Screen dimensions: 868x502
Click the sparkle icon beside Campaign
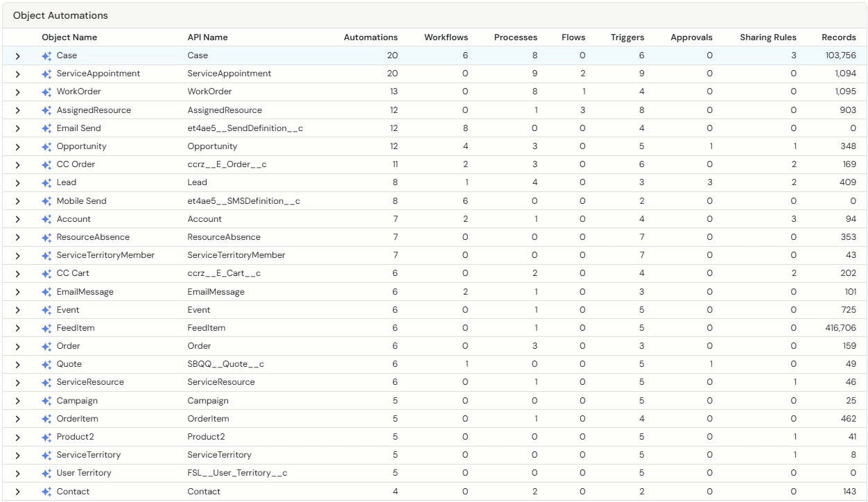click(x=46, y=401)
